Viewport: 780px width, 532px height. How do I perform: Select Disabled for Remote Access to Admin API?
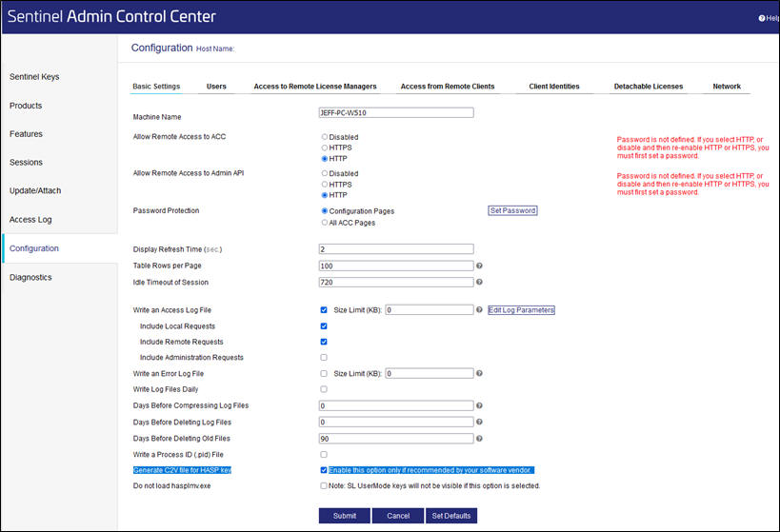(x=325, y=173)
